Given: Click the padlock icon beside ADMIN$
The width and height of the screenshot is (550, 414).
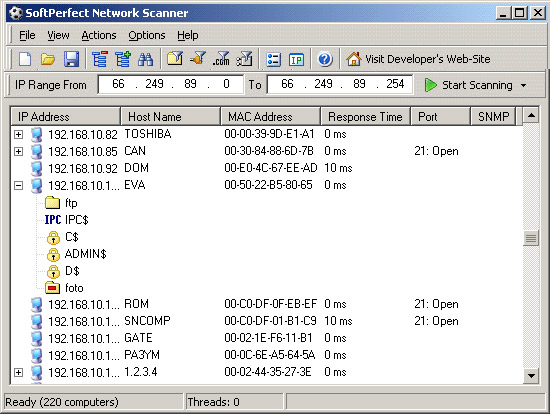Looking at the screenshot, I should coord(53,254).
